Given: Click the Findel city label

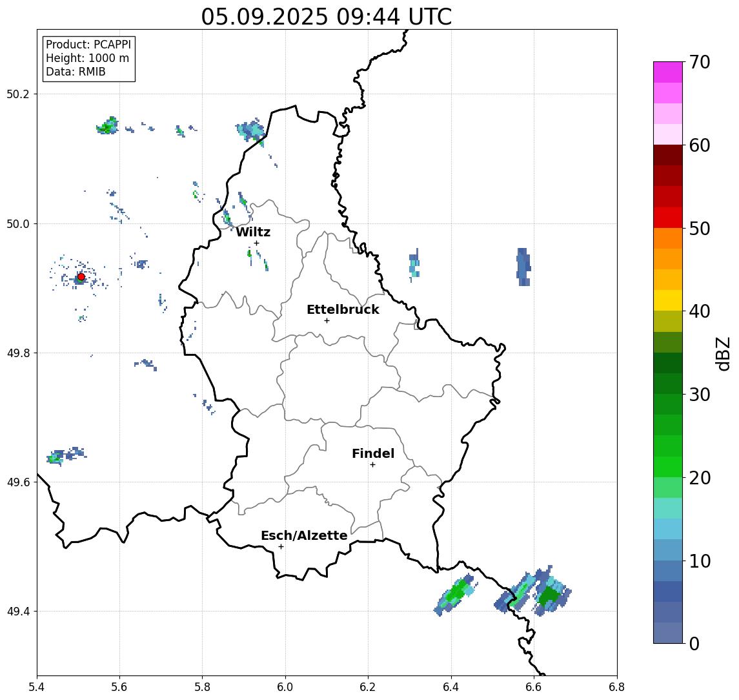Looking at the screenshot, I should pos(373,453).
